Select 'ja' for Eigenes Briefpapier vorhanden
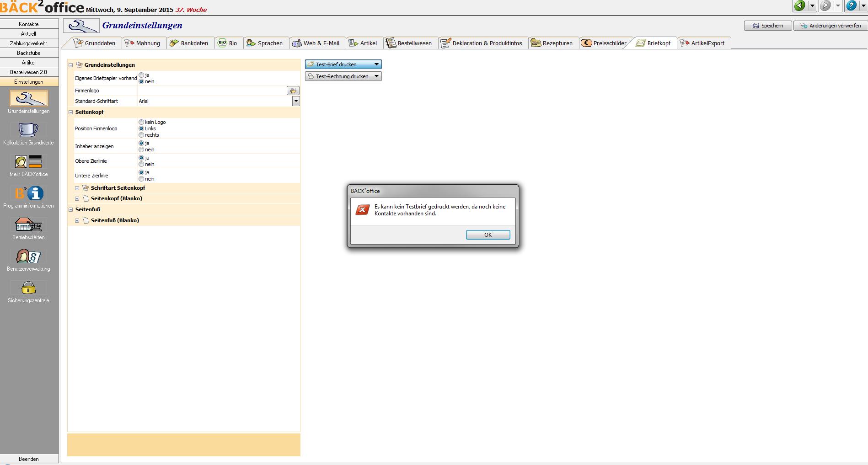 [x=141, y=75]
